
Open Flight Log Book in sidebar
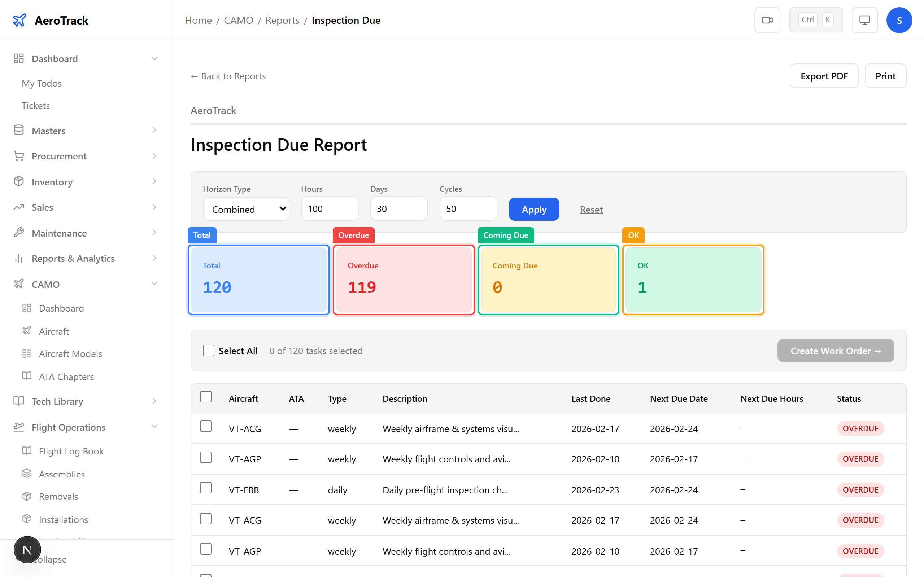(71, 451)
